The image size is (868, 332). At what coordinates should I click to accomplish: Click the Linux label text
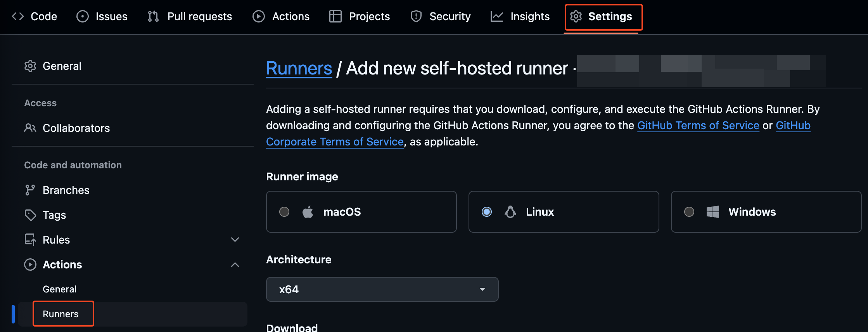pos(540,212)
